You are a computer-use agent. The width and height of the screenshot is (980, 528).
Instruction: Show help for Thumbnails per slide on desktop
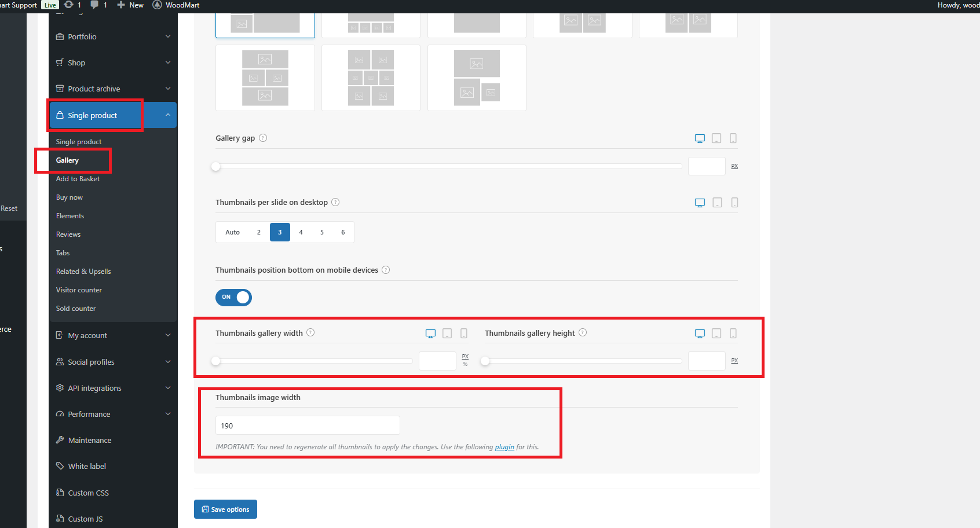click(335, 202)
